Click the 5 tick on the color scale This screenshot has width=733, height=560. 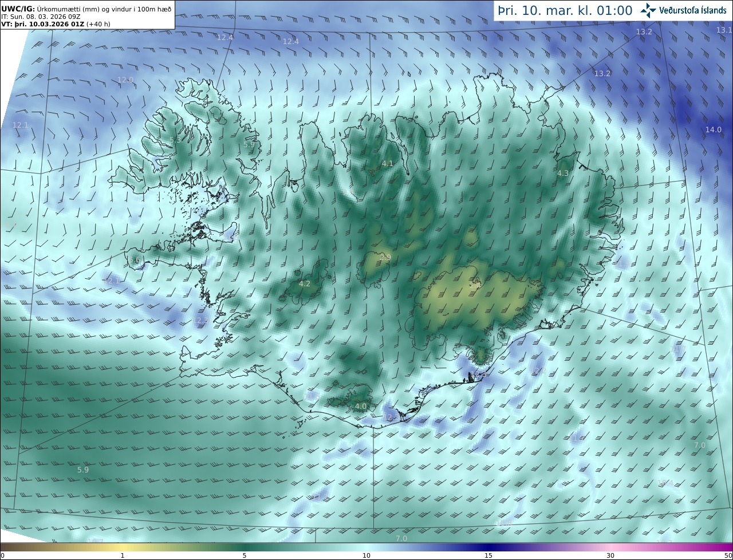(245, 555)
